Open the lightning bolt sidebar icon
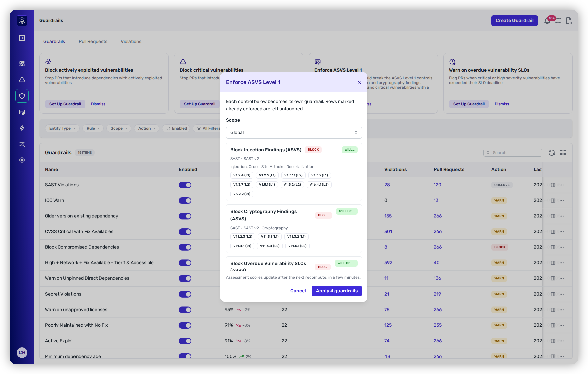 coord(22,128)
